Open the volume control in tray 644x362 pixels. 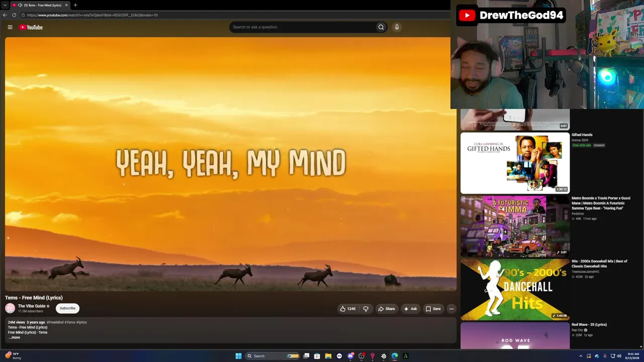[619, 356]
